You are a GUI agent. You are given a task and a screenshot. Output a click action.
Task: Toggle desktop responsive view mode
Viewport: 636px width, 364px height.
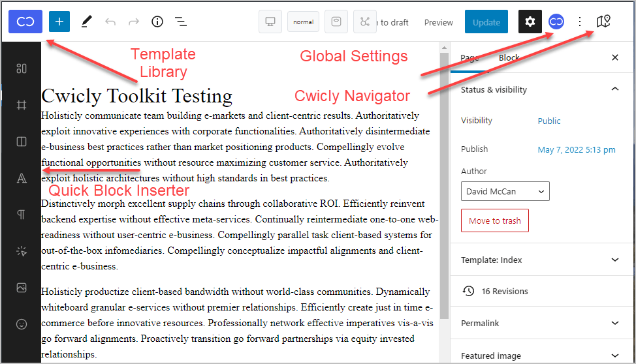click(270, 22)
